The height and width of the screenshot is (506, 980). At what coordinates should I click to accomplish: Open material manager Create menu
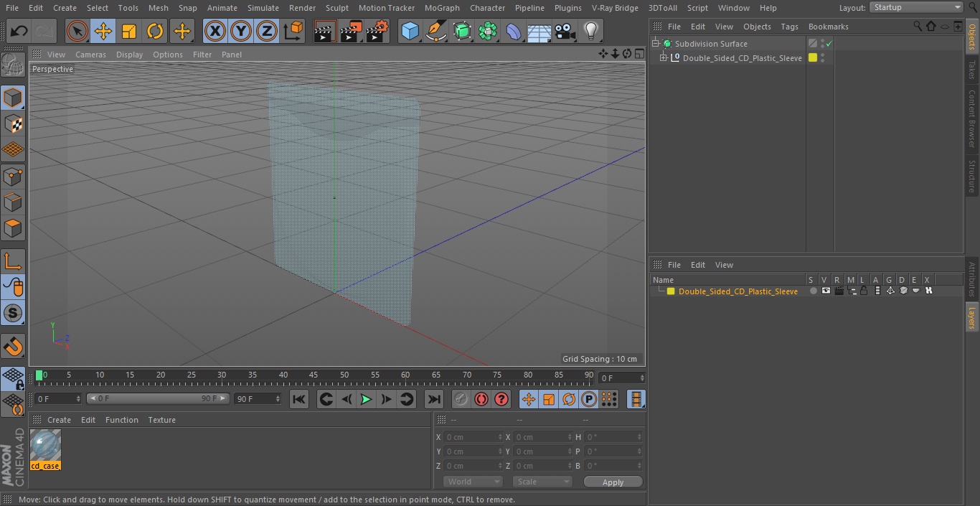click(x=59, y=420)
